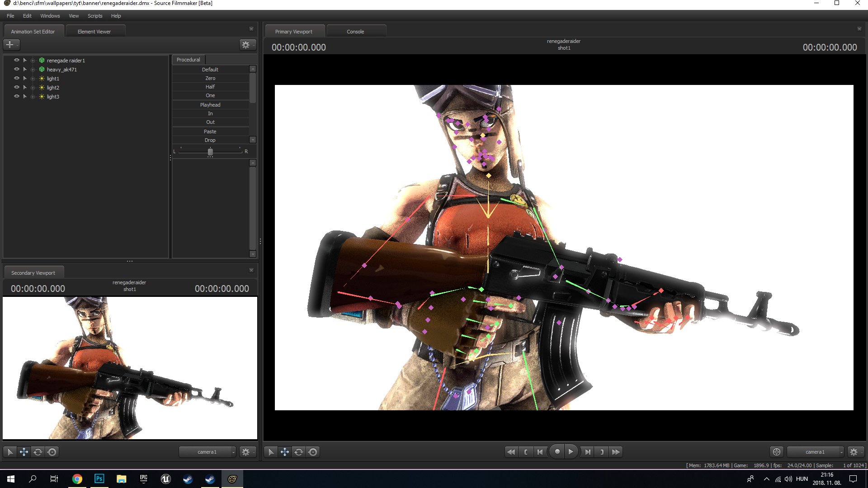Screen dimensions: 868x488
Task: Expand the renegade raider1 tree arrow
Action: [25, 60]
